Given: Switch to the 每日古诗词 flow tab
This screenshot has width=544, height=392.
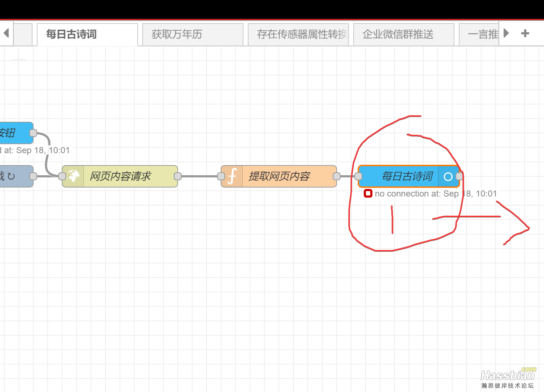Looking at the screenshot, I should tap(87, 34).
